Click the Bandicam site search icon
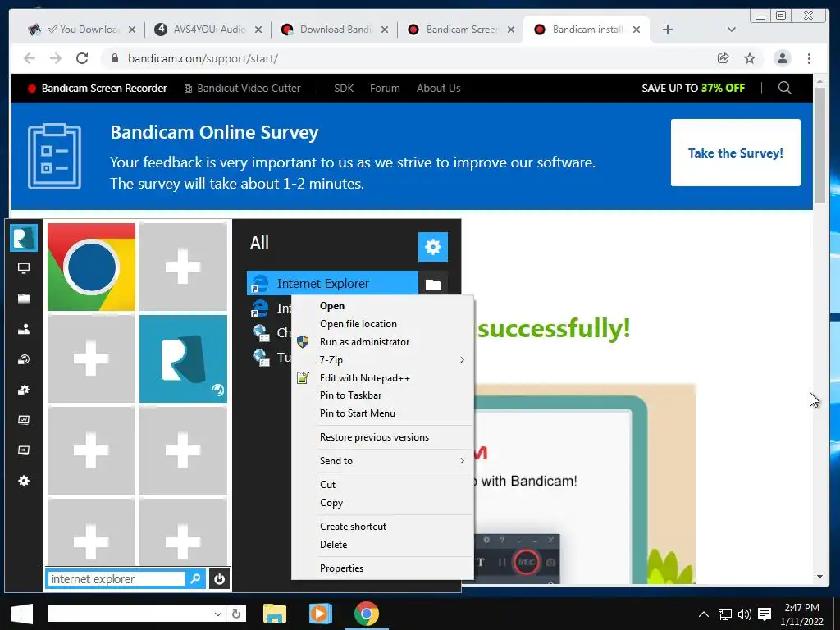The image size is (840, 630). click(x=785, y=88)
